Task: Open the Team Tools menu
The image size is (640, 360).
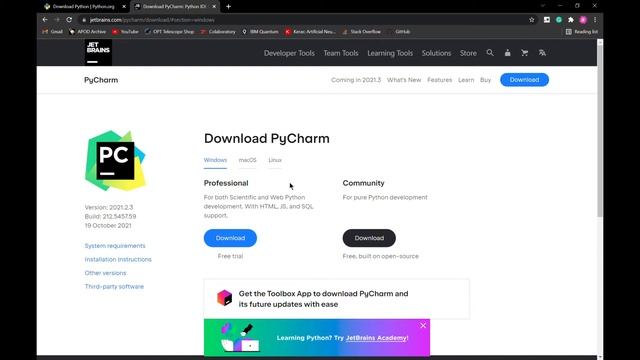Action: coord(341,53)
